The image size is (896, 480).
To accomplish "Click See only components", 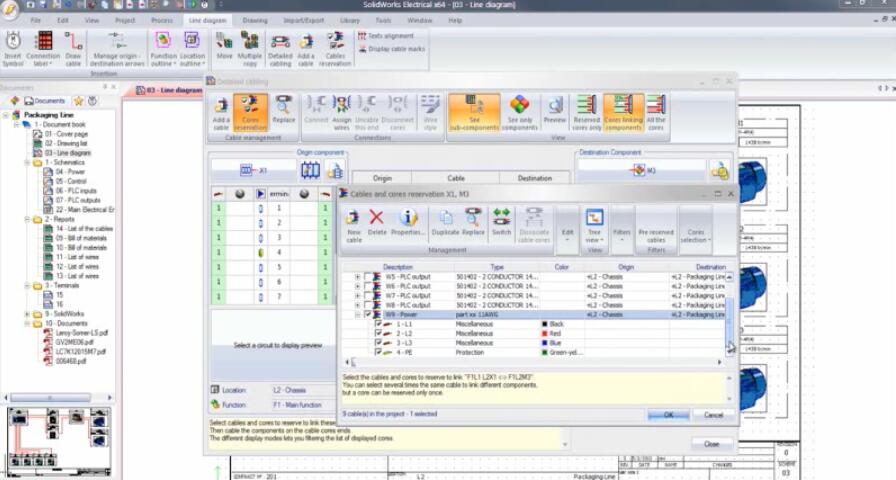I will (519, 113).
